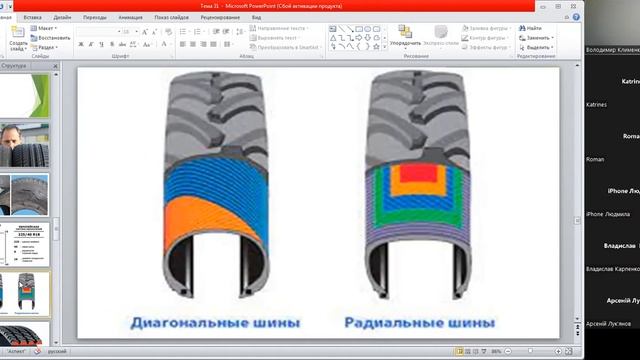Switch to the Показ слайдов tab
This screenshot has height=360, width=640.
point(171,18)
